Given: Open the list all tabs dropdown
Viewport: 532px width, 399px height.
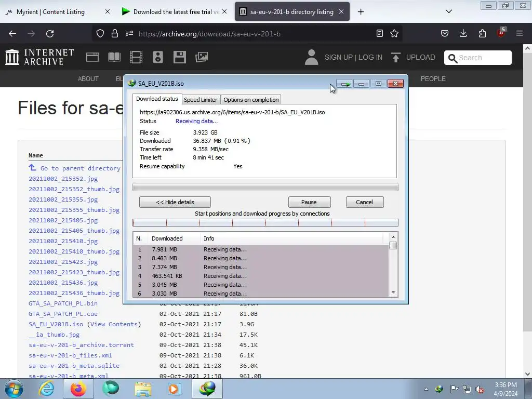Looking at the screenshot, I should 448,11.
